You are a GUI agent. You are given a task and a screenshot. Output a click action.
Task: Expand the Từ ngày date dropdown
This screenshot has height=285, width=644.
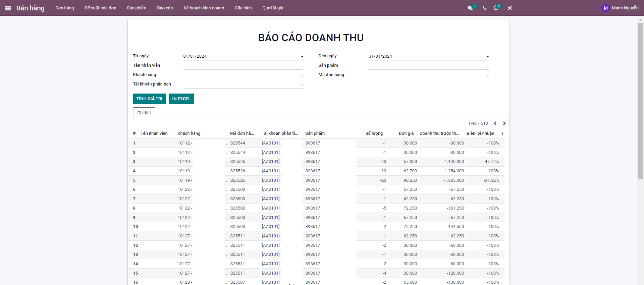point(302,57)
